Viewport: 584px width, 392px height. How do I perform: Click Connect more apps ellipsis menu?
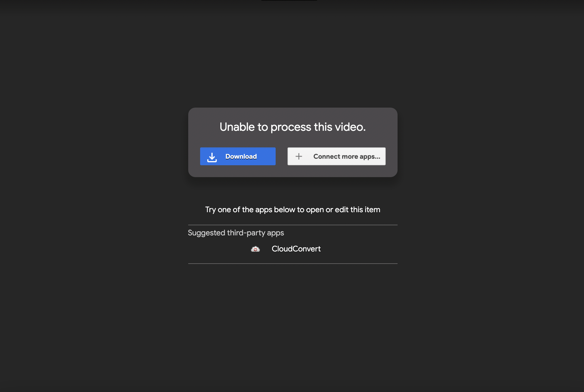pos(336,156)
